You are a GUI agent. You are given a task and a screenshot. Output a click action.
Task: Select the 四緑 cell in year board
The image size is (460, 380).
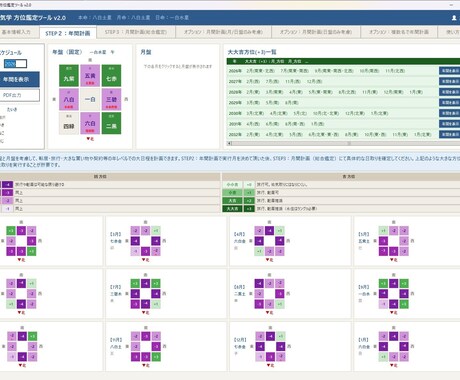click(69, 123)
